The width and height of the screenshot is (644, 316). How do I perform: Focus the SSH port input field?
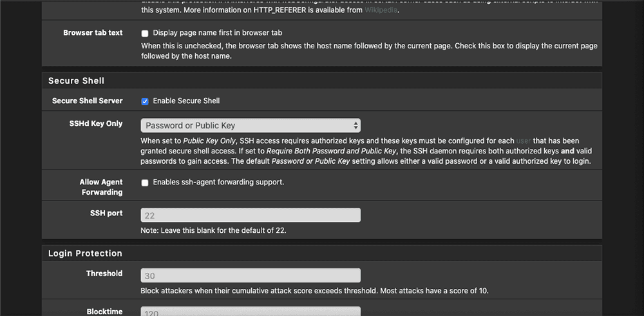[x=251, y=215]
